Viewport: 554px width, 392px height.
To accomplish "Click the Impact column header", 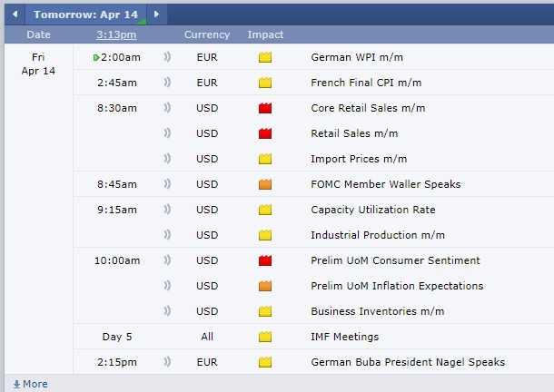I will (x=265, y=34).
